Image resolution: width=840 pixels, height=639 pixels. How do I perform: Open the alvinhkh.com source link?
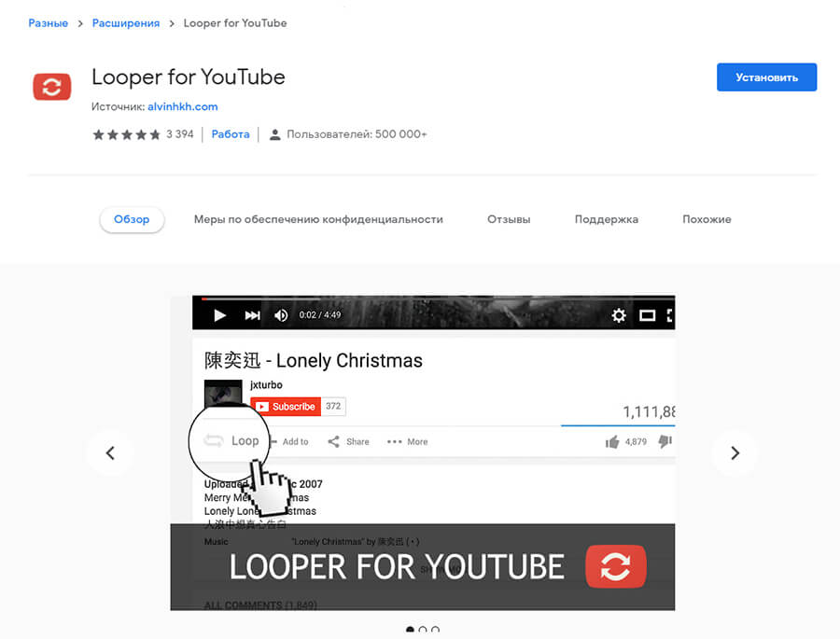(183, 106)
